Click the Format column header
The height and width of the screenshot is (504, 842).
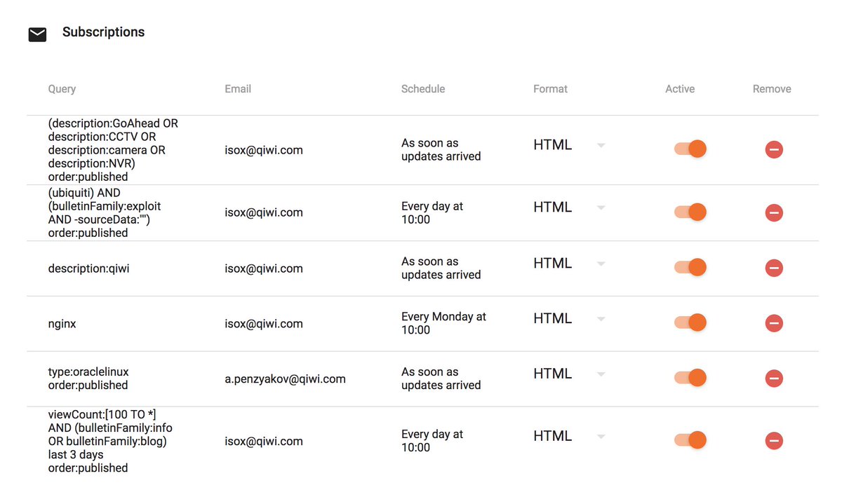(551, 89)
